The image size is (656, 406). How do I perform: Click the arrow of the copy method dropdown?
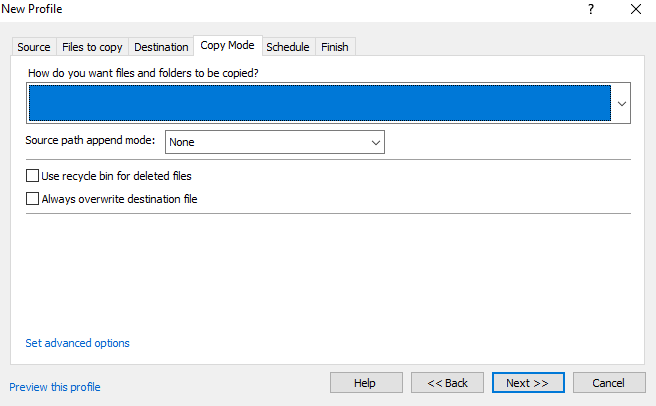[x=621, y=103]
